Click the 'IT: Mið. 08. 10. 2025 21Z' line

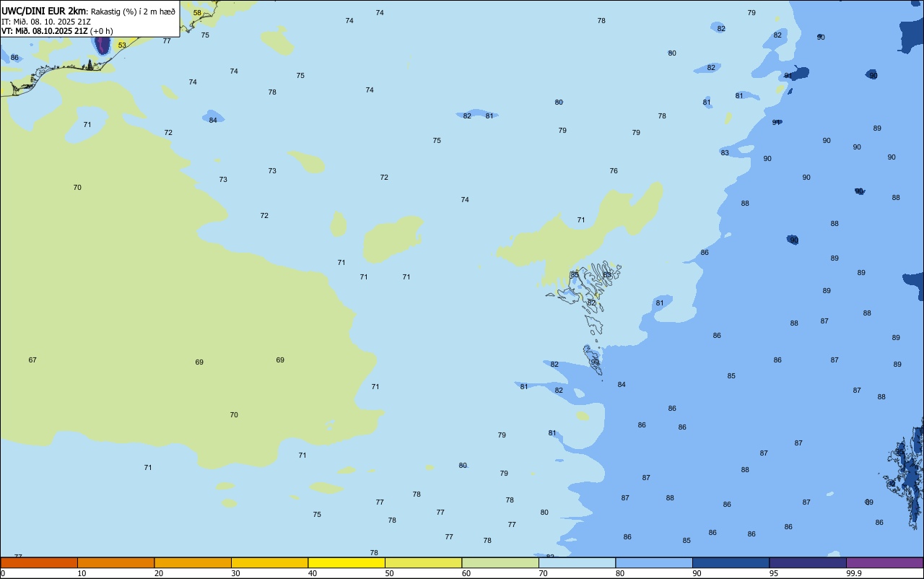click(x=45, y=21)
